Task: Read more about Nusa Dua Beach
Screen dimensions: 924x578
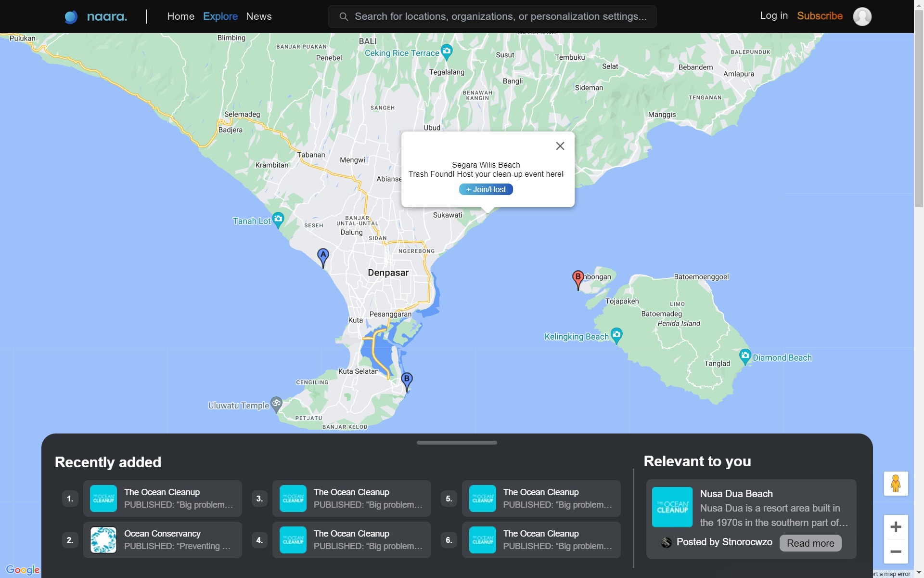Action: tap(810, 543)
